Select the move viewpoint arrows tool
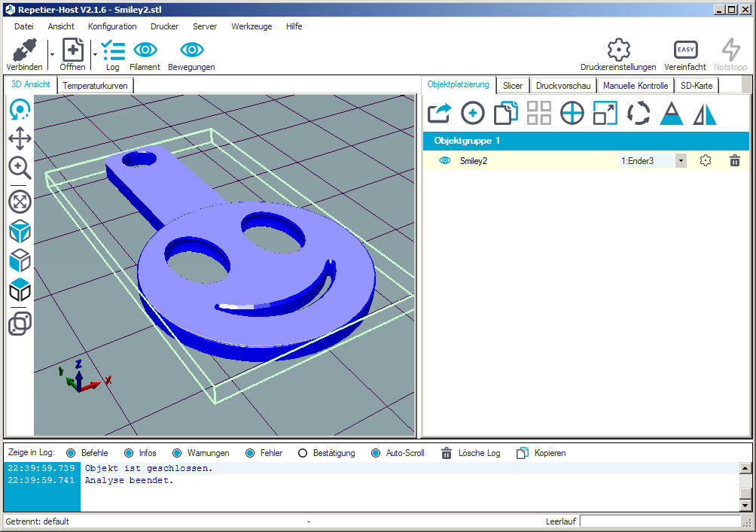Image resolution: width=756 pixels, height=532 pixels. click(x=20, y=138)
